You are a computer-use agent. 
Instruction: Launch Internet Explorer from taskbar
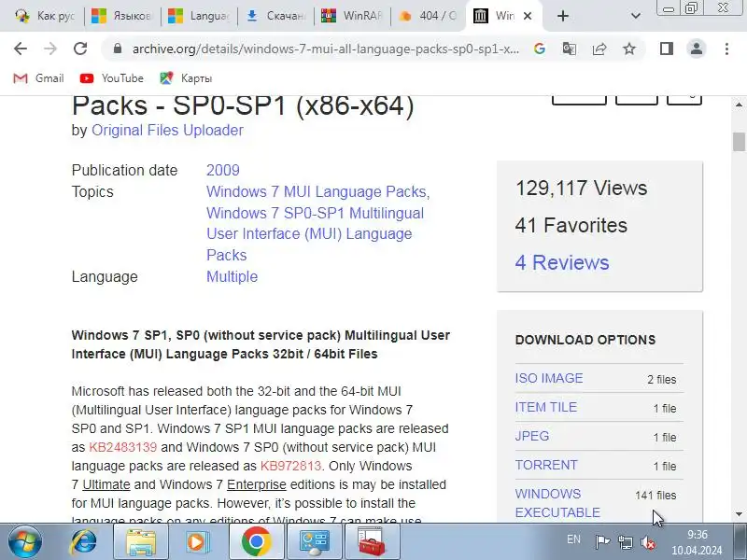pyautogui.click(x=84, y=542)
